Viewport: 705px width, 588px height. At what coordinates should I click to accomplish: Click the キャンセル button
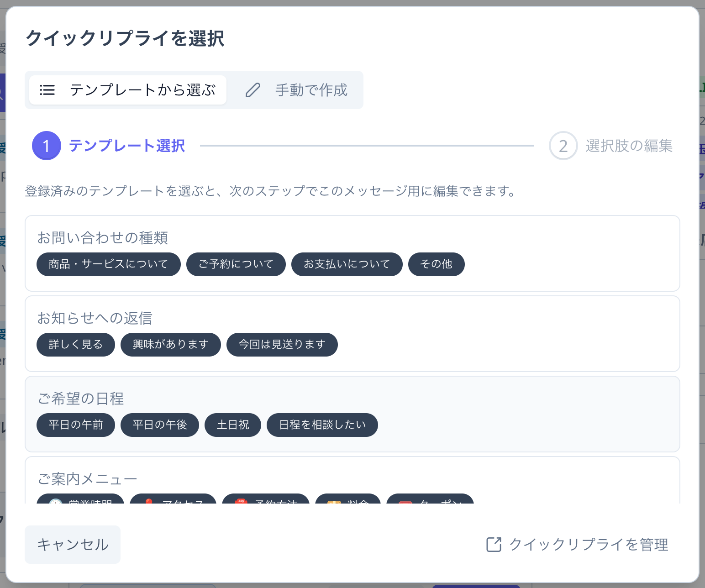[x=73, y=545]
